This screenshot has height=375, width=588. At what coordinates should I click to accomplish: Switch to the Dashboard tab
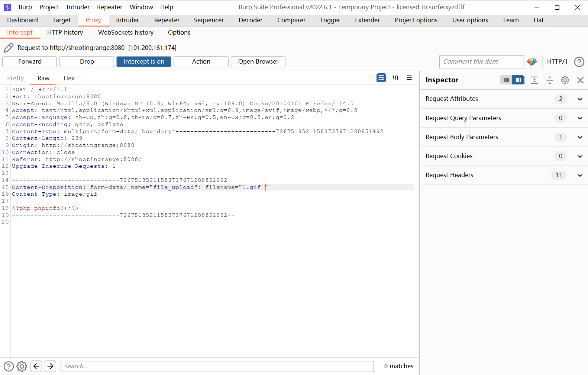22,20
